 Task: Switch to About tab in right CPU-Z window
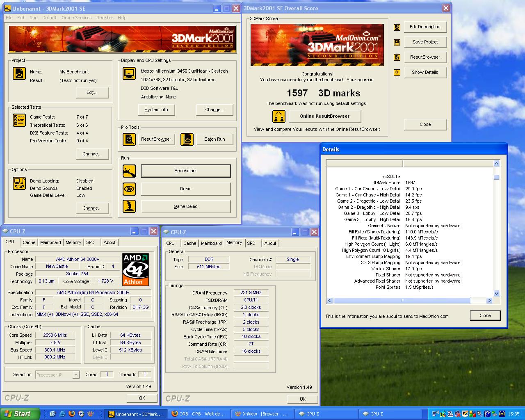[270, 243]
